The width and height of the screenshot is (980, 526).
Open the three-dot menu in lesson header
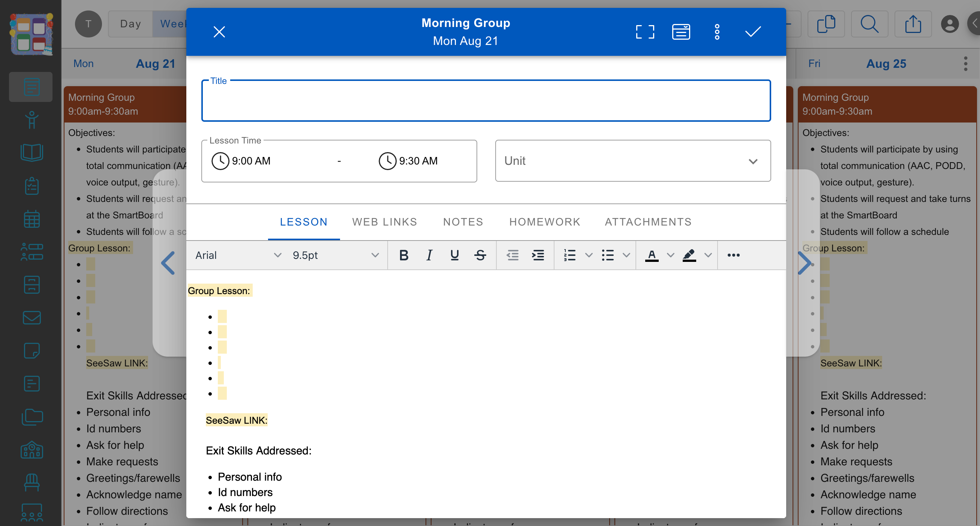(717, 32)
